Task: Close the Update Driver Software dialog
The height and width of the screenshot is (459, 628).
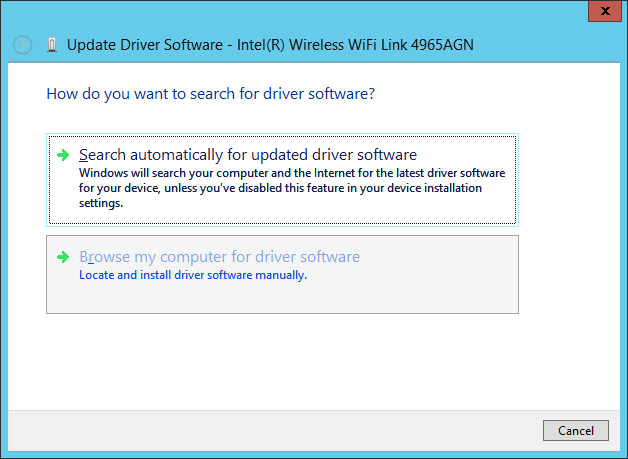Action: (x=601, y=13)
